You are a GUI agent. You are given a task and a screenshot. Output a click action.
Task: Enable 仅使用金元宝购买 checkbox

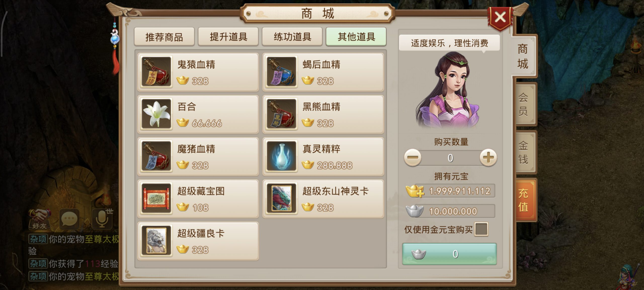[x=481, y=229]
